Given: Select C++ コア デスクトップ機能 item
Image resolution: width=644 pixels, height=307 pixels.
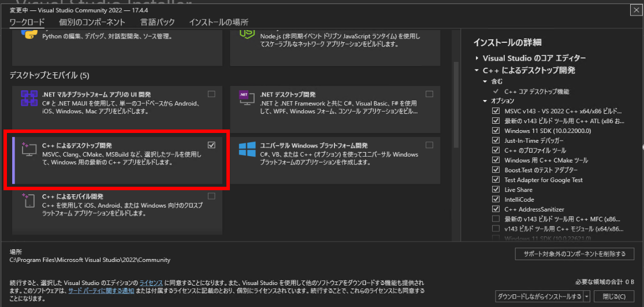Looking at the screenshot, I should 537,91.
